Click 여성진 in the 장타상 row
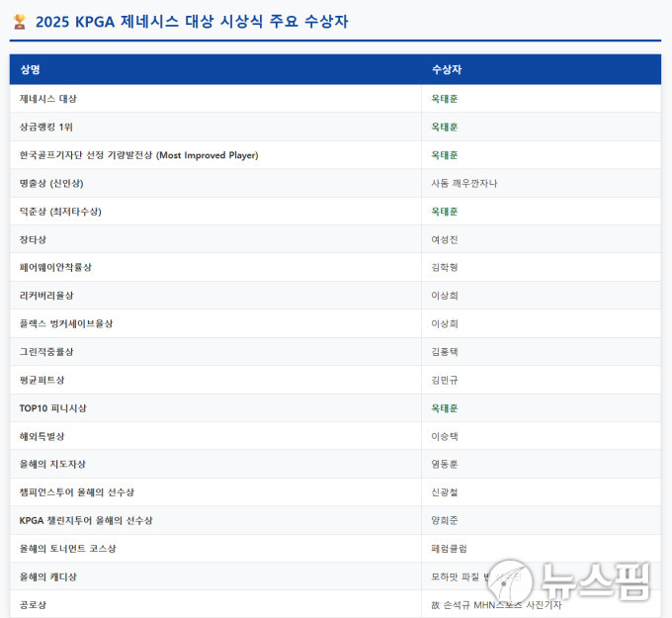This screenshot has width=672, height=618. click(x=445, y=239)
